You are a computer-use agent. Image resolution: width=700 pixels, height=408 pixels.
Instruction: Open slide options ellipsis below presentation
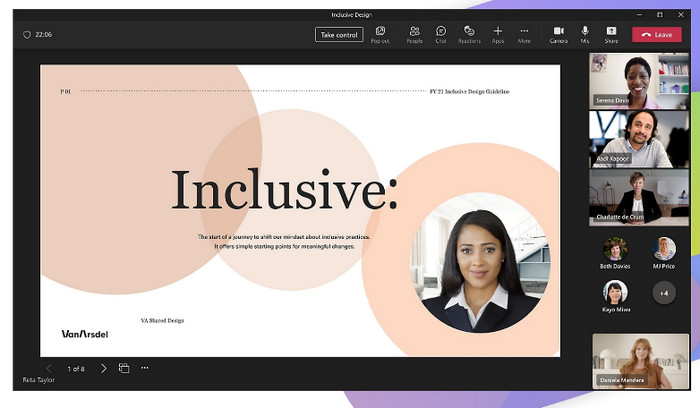[145, 368]
